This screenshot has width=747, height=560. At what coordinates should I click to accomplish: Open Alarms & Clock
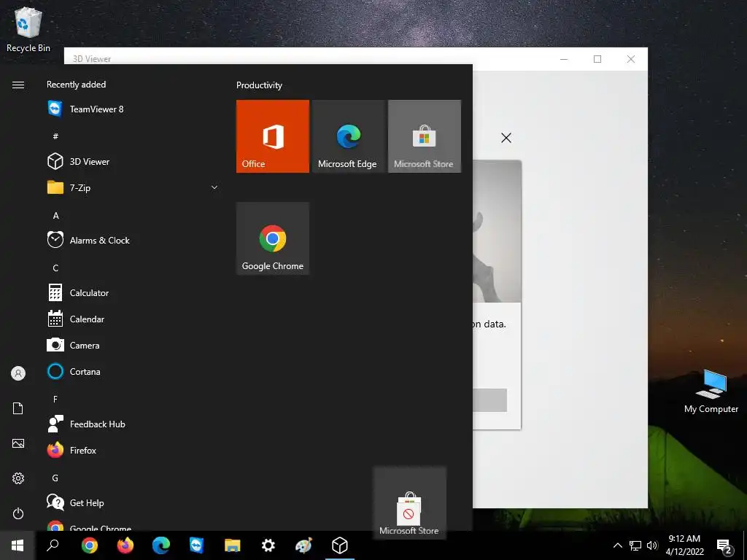[131, 241]
